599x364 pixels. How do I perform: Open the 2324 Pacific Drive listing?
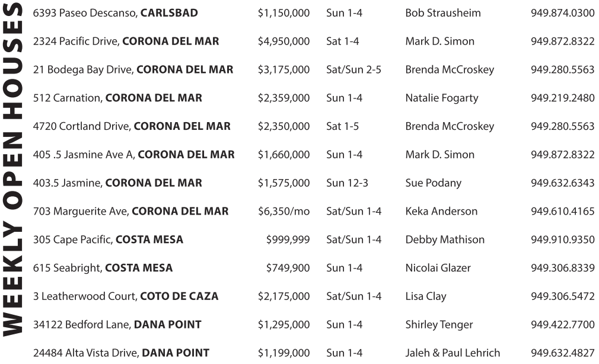click(126, 41)
